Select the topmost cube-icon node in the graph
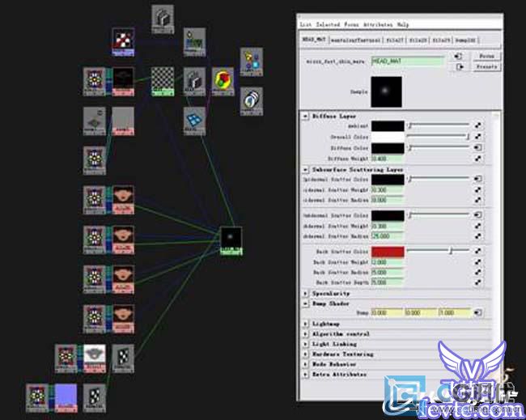Viewport: 526px width, 420px height. pyautogui.click(x=163, y=19)
